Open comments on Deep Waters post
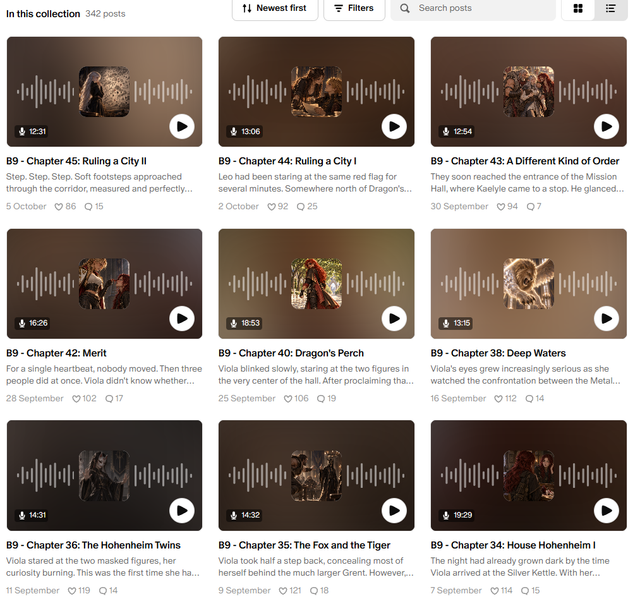The height and width of the screenshot is (608, 640). (x=529, y=399)
